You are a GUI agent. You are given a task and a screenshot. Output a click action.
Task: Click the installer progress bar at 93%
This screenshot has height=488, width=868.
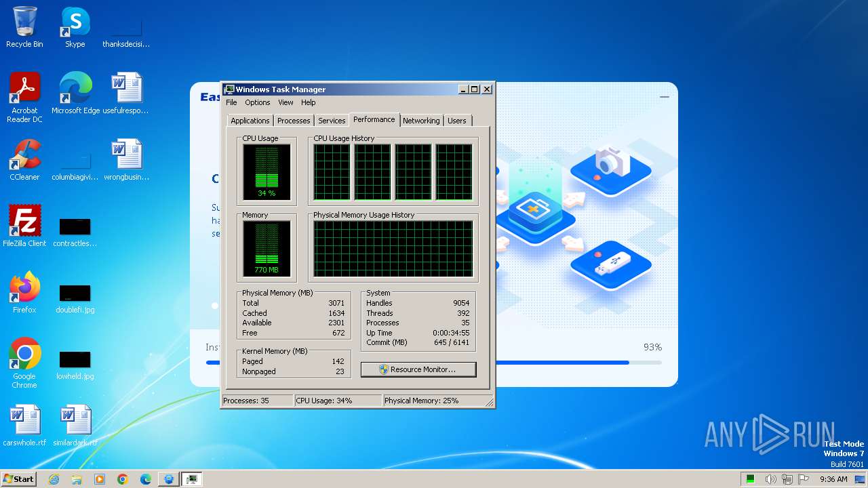click(x=434, y=363)
